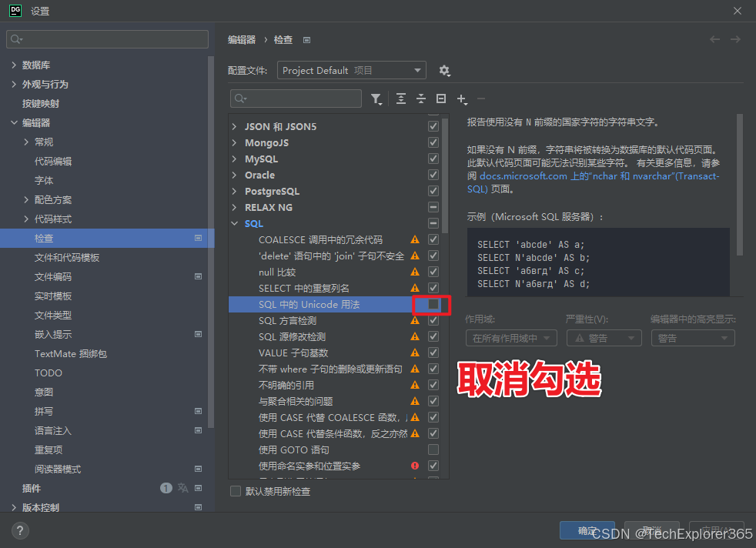Image resolution: width=756 pixels, height=548 pixels.
Task: Click the DataGrip DG logo icon
Action: pos(15,11)
